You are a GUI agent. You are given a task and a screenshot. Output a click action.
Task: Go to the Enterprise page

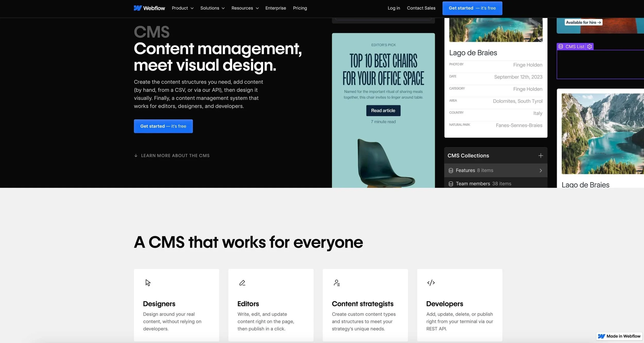coord(276,8)
